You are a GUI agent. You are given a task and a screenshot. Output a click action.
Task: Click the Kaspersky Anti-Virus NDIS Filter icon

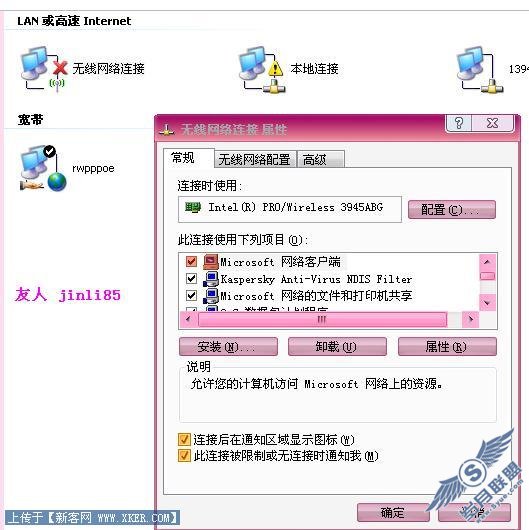pos(211,279)
